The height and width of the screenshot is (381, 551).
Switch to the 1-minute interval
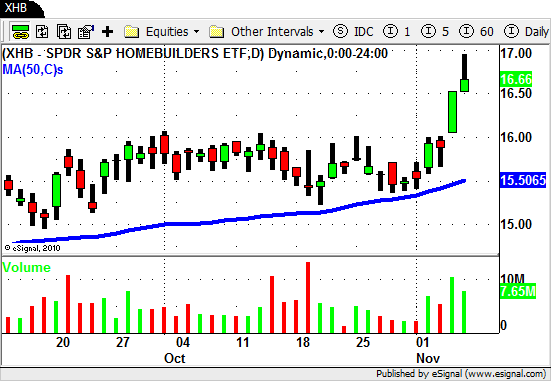click(x=397, y=32)
